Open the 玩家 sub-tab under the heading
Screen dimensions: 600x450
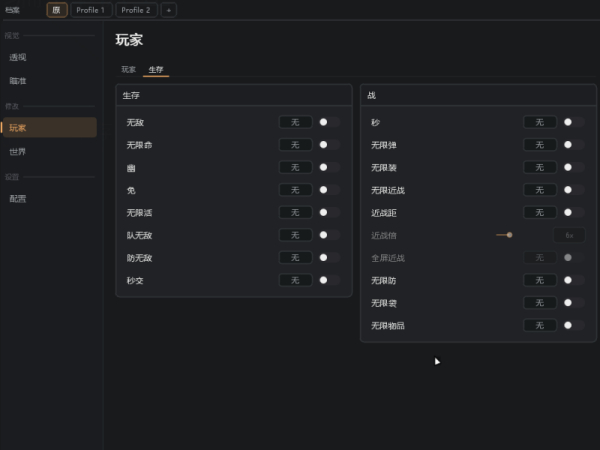click(129, 69)
